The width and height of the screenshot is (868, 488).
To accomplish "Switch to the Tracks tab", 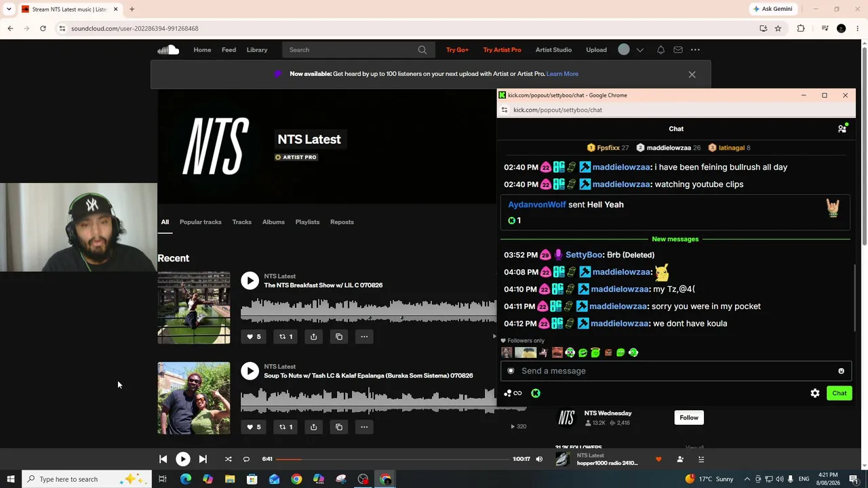I will (242, 222).
